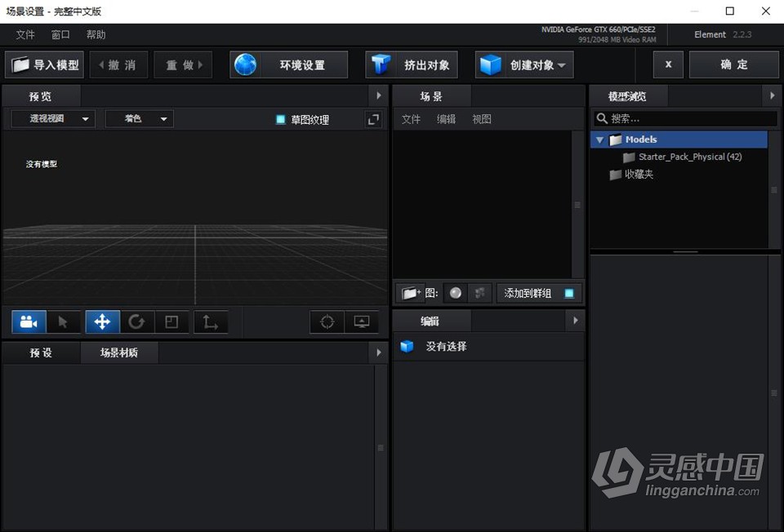Toggle the blue square beside 添加到群组
Screen dimensions: 784x532
point(569,293)
